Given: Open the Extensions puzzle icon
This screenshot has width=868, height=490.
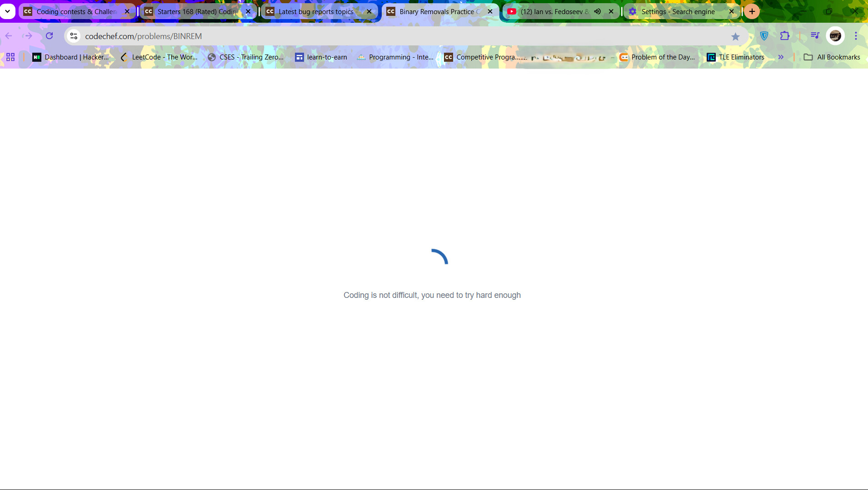Looking at the screenshot, I should click(x=785, y=36).
